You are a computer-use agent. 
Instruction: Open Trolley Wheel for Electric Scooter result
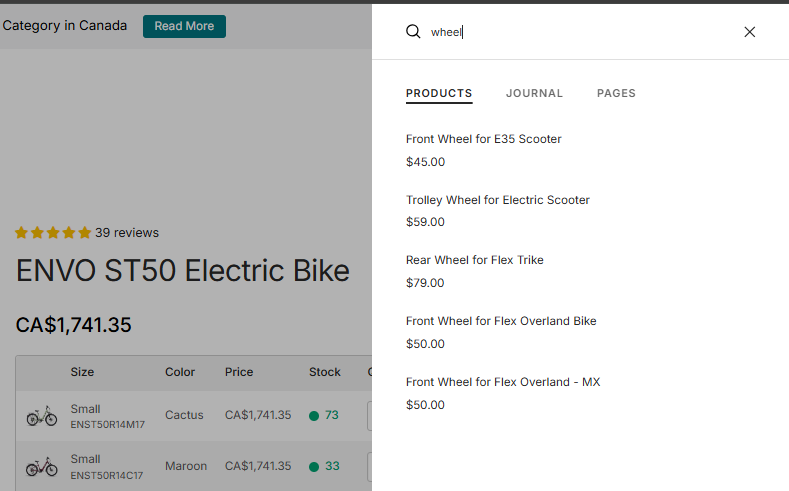click(x=498, y=200)
